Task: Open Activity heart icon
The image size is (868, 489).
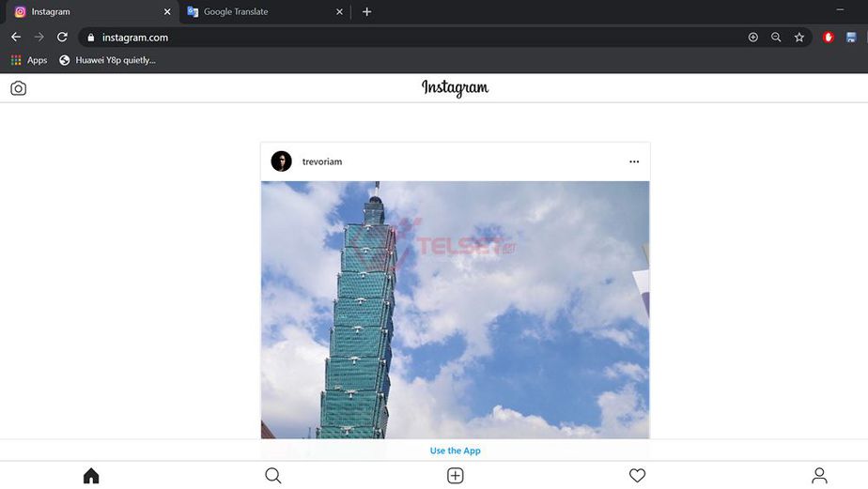Action: [x=637, y=476]
